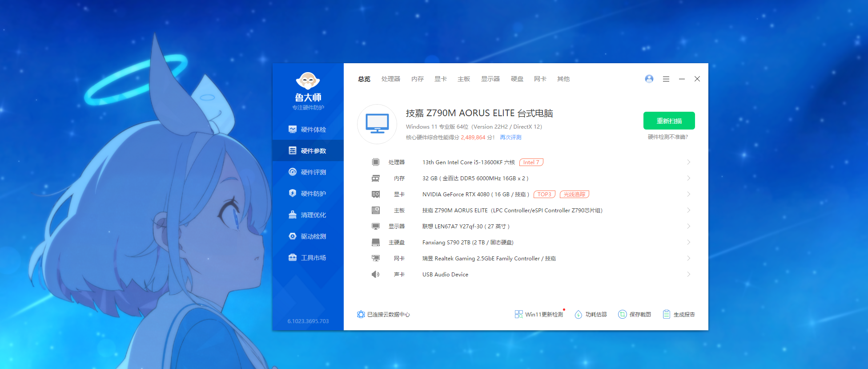Screen dimensions: 868x369
Task: Expand the 显示器 row chevron
Action: pyautogui.click(x=688, y=226)
